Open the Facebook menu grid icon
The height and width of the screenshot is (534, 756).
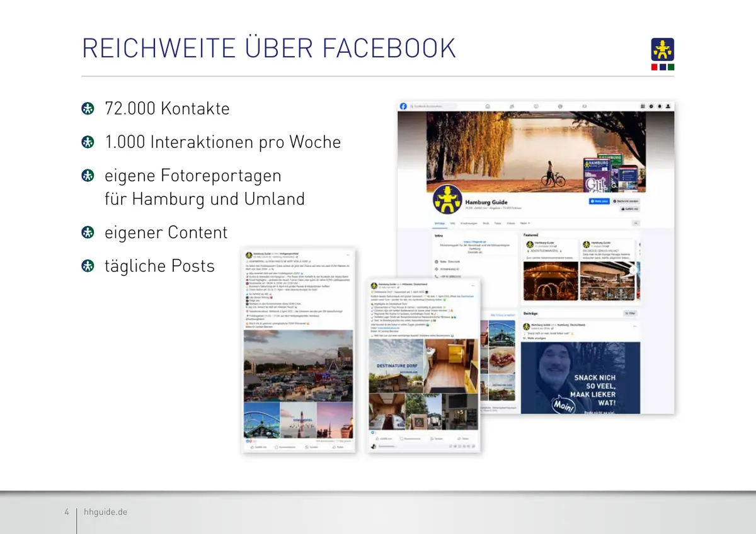pos(643,106)
